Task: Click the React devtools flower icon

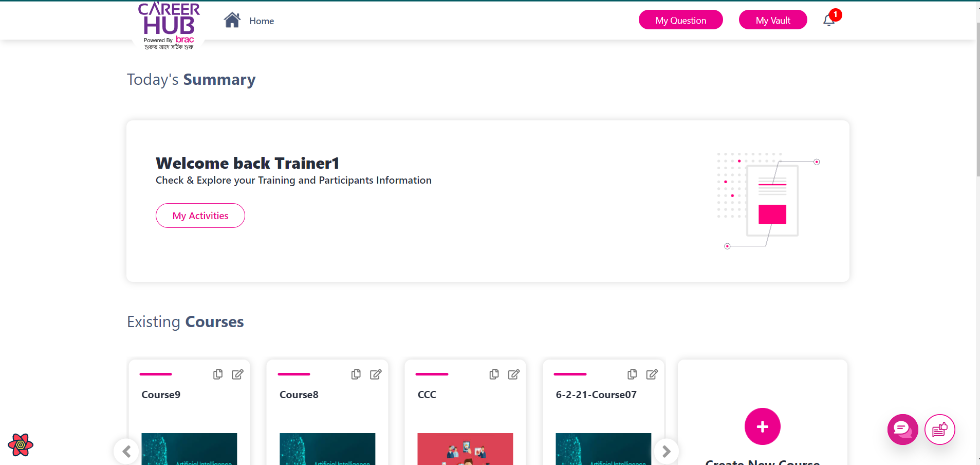Action: 21,444
